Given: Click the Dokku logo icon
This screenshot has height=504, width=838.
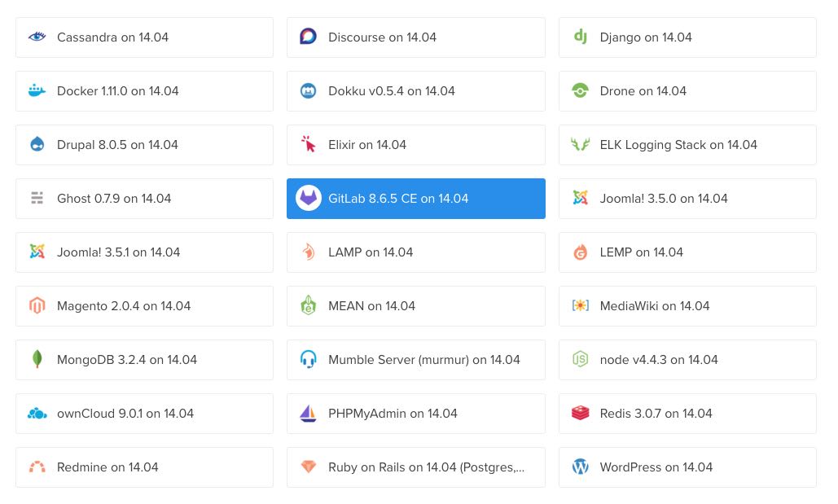Looking at the screenshot, I should coord(308,91).
